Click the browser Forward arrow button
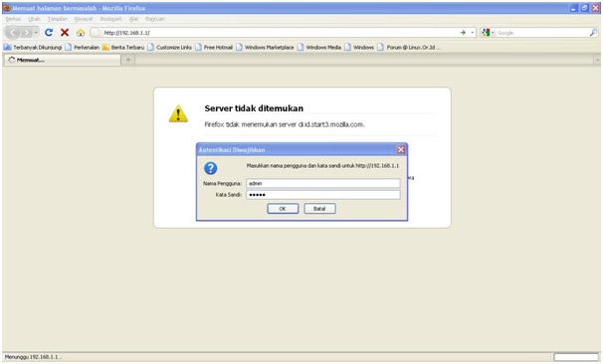The width and height of the screenshot is (603, 364). pyautogui.click(x=26, y=33)
